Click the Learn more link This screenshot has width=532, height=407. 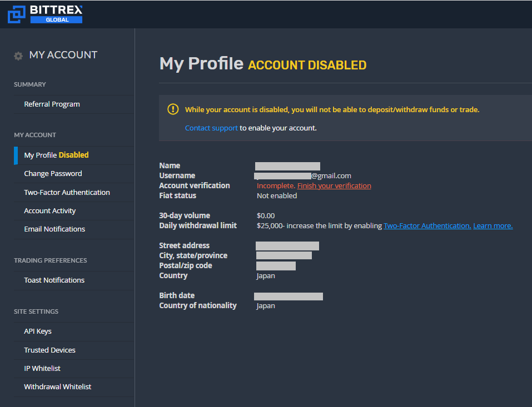click(493, 226)
